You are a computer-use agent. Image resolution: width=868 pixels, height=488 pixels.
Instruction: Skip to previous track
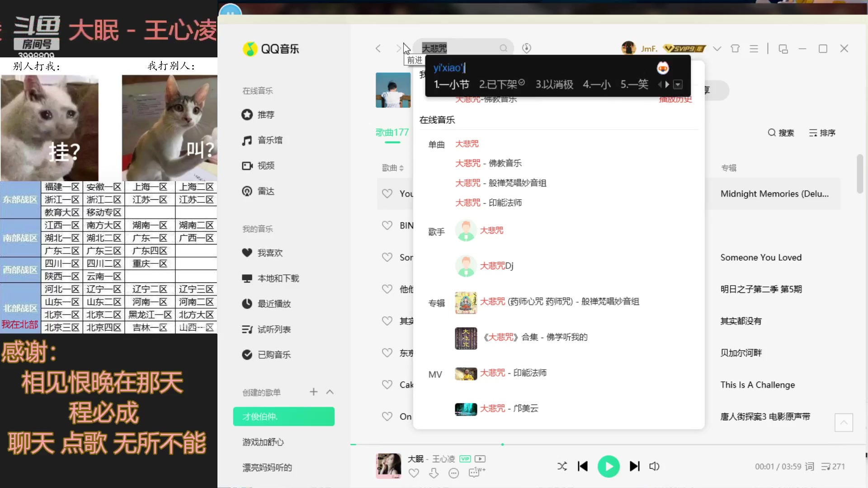(583, 466)
